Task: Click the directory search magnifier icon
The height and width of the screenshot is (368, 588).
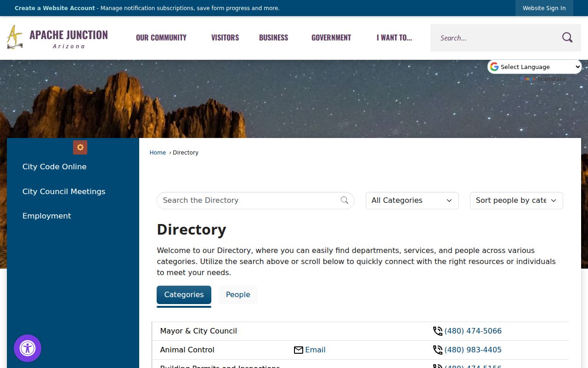Action: 345,200
